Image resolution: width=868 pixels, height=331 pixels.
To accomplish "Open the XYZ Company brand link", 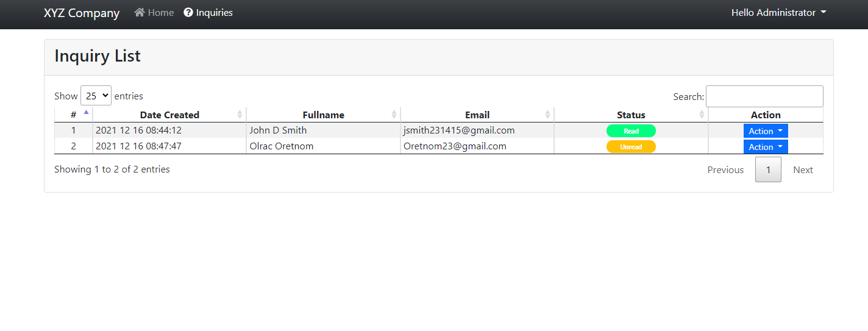I will 82,13.
